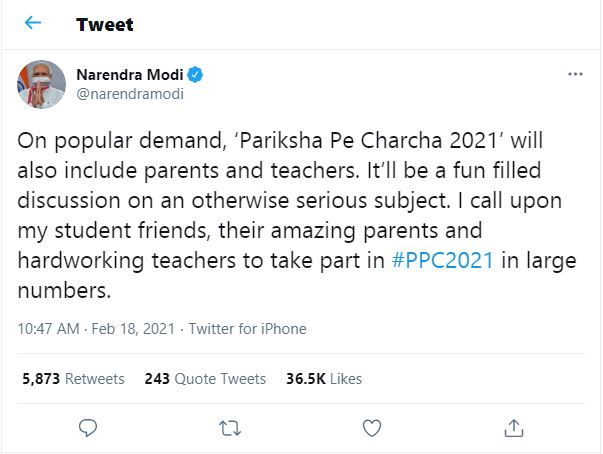View the 5,873 Retweets list
The width and height of the screenshot is (603, 454).
click(73, 379)
